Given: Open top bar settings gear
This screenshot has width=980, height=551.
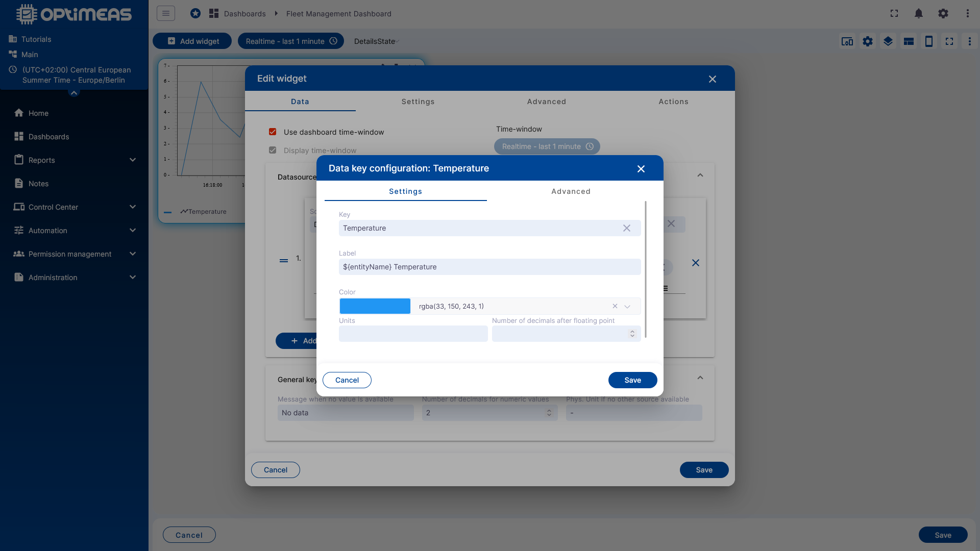Looking at the screenshot, I should [943, 13].
